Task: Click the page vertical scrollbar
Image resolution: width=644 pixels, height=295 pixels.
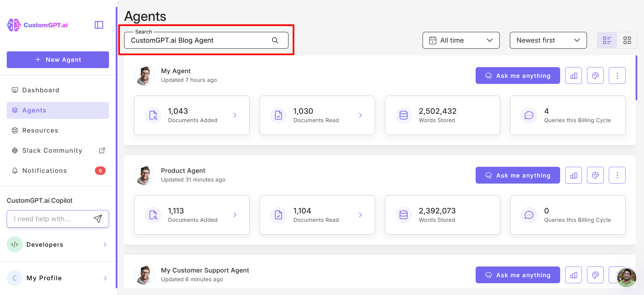Action: (x=636, y=78)
